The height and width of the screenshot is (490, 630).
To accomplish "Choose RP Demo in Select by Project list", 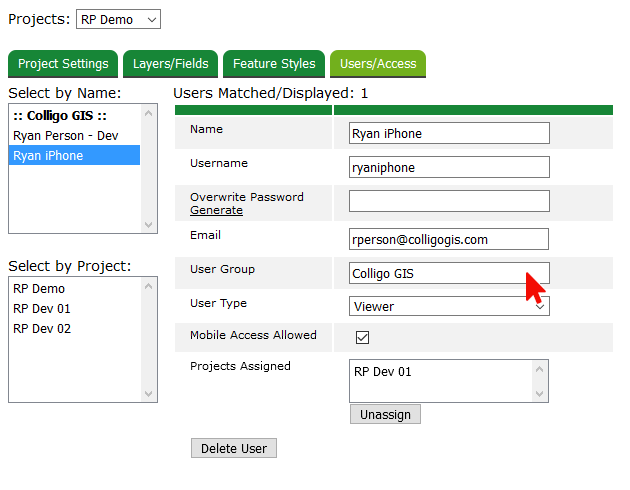I will point(39,288).
